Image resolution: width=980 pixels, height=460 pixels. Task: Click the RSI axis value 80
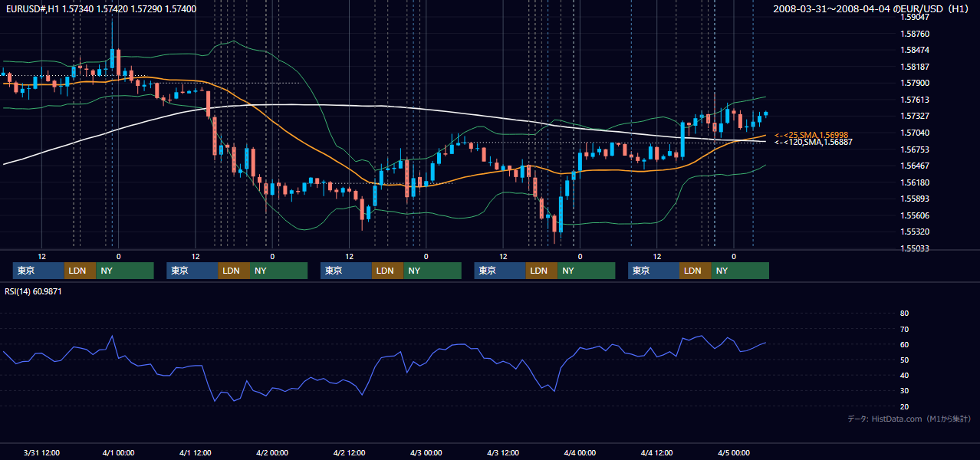click(904, 314)
